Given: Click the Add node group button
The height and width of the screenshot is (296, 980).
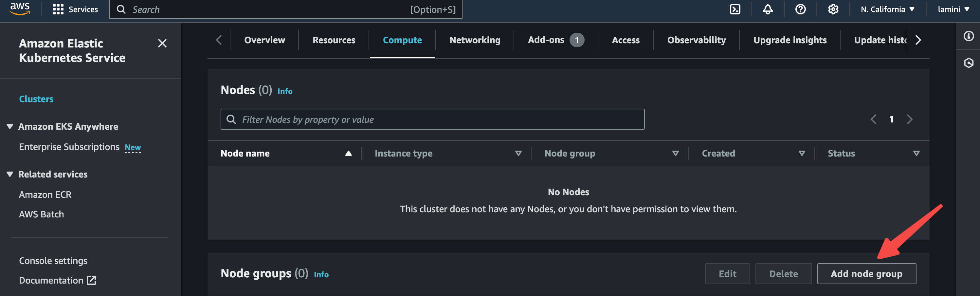Looking at the screenshot, I should point(866,273).
